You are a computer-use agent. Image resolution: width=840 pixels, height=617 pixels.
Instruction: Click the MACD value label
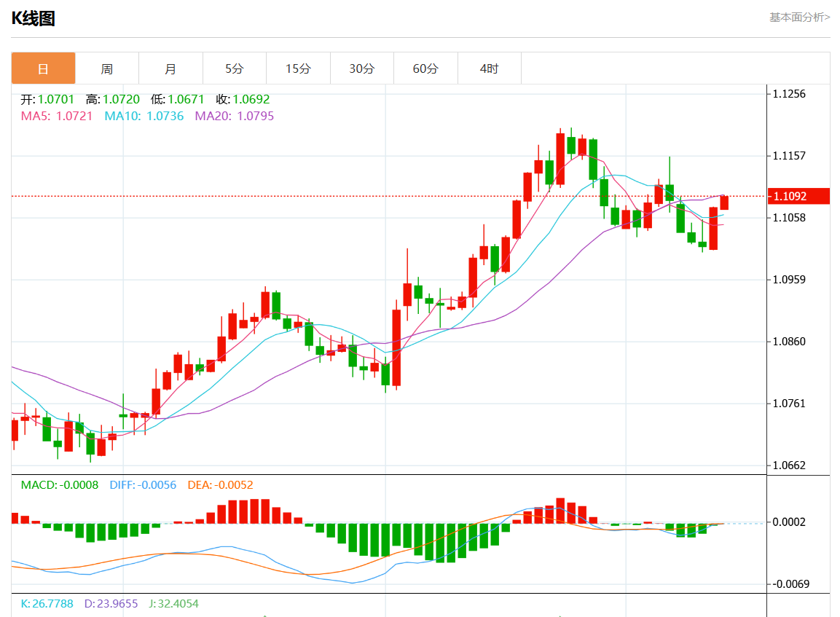tap(59, 485)
